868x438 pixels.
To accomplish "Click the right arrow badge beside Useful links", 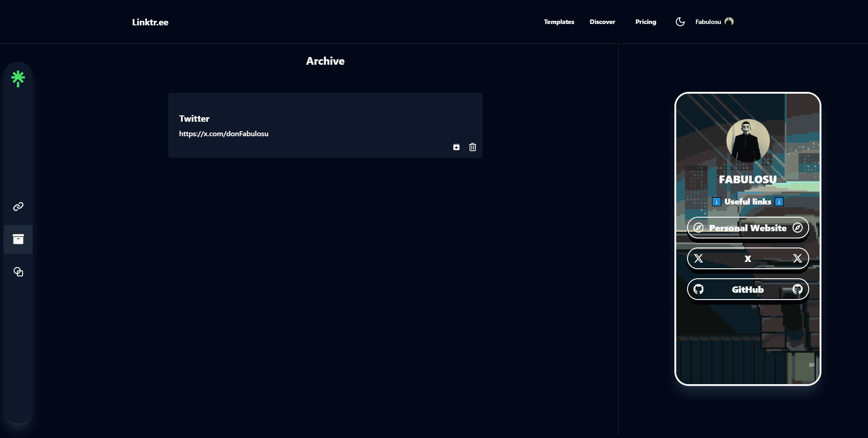I will [x=779, y=202].
